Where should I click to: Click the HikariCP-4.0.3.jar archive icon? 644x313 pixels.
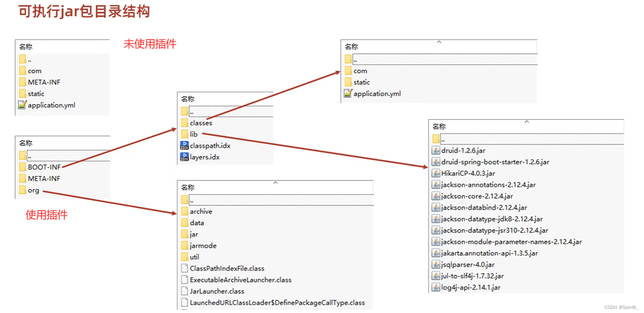coord(436,173)
